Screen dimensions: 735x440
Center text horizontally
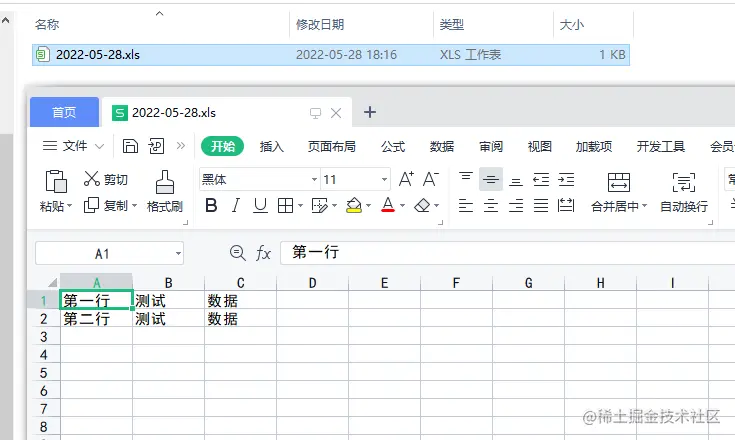click(491, 205)
